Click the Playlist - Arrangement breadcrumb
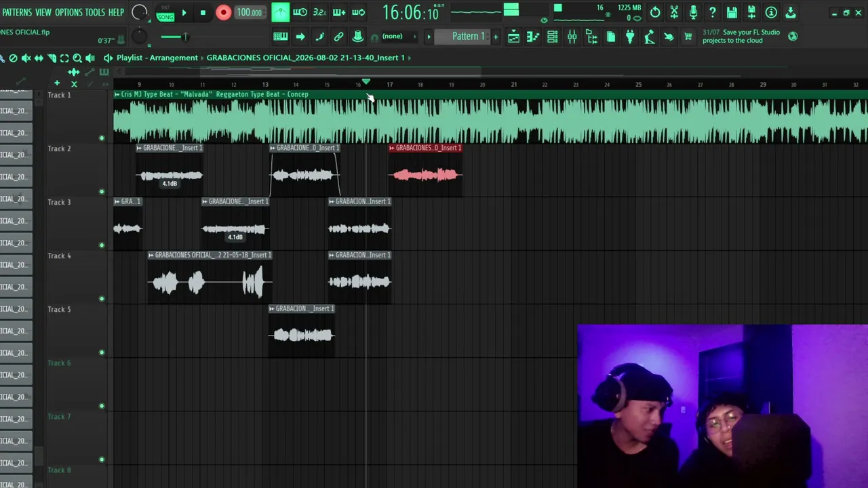The image size is (868, 488). [157, 58]
